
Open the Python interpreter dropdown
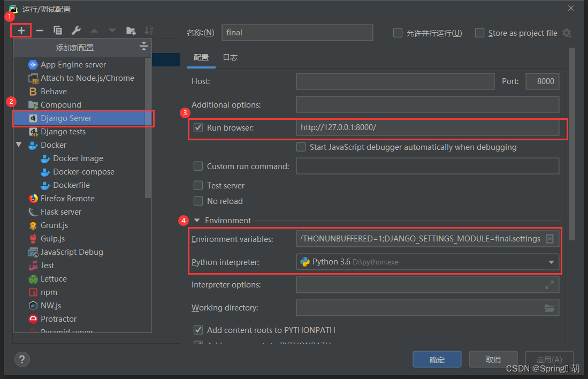[551, 262]
